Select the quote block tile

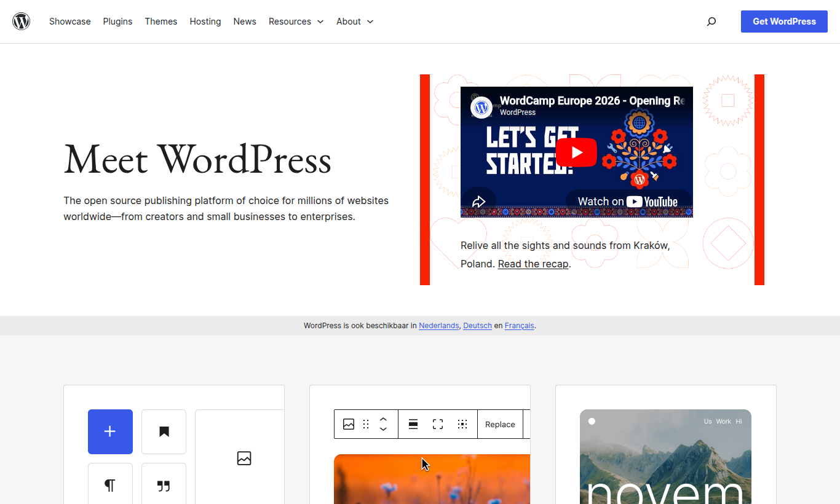164,485
